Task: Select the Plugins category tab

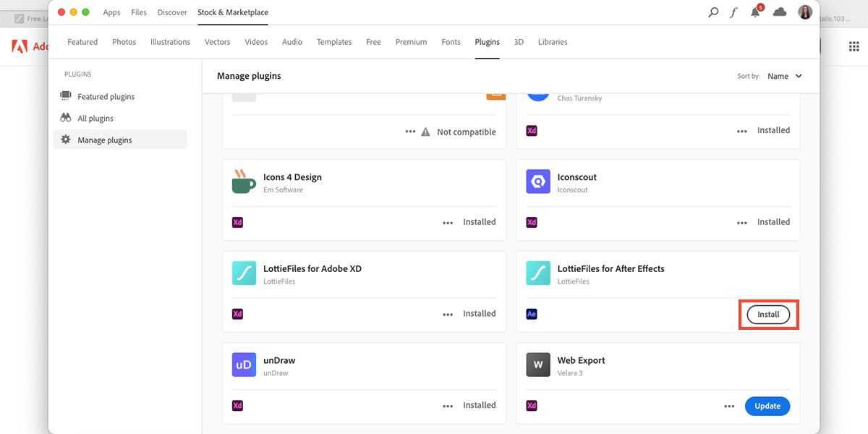Action: (487, 42)
